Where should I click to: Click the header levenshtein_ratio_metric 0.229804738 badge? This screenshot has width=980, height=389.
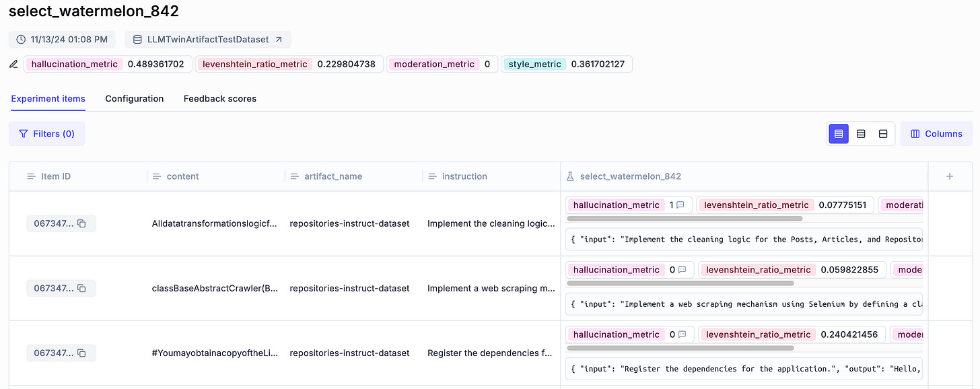coord(289,65)
